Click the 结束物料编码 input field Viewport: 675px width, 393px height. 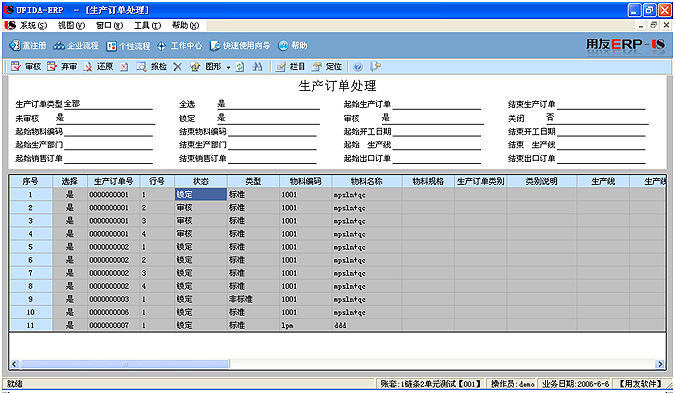tap(272, 132)
